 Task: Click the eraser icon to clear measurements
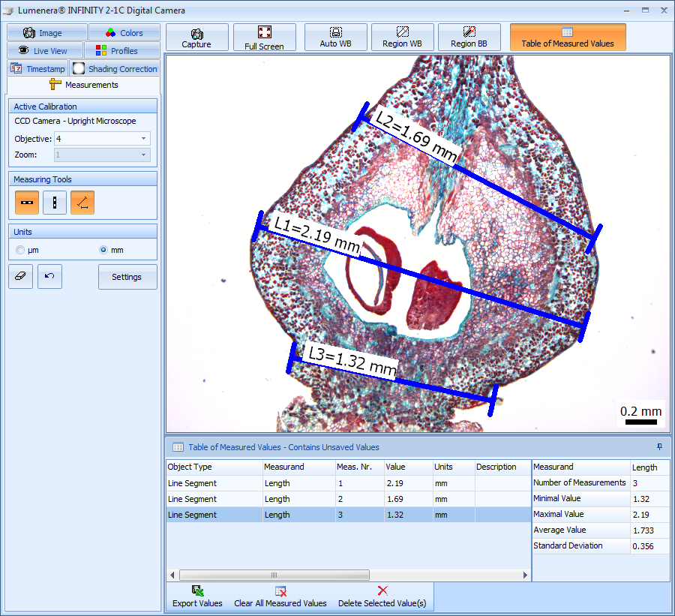coord(20,276)
